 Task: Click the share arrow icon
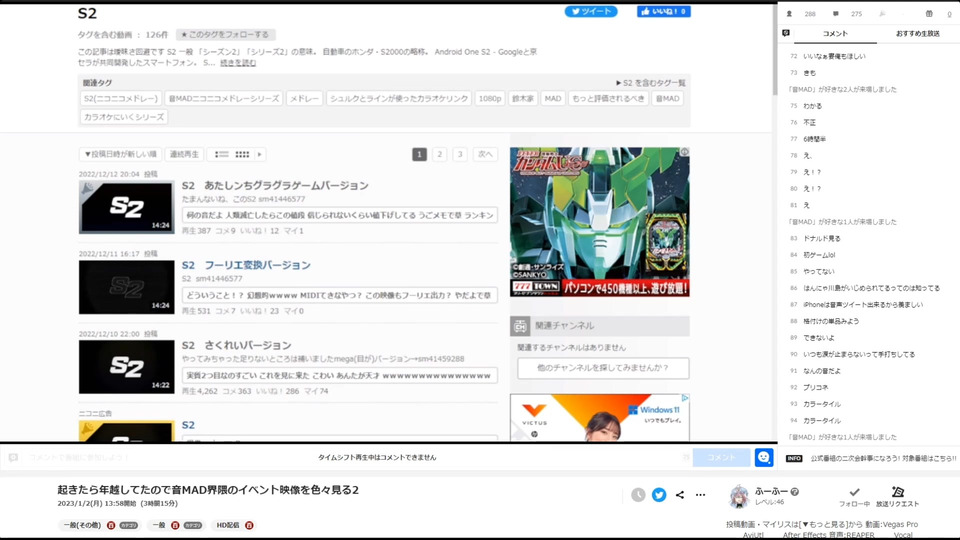tap(680, 495)
